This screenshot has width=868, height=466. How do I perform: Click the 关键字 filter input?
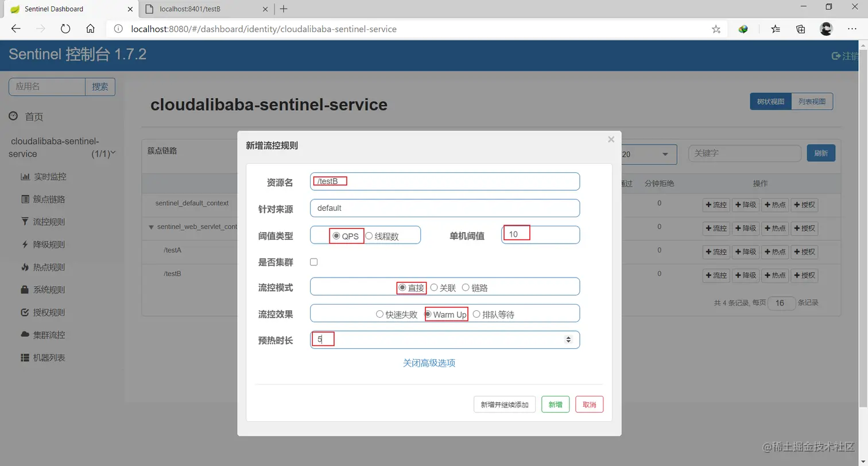coord(745,153)
